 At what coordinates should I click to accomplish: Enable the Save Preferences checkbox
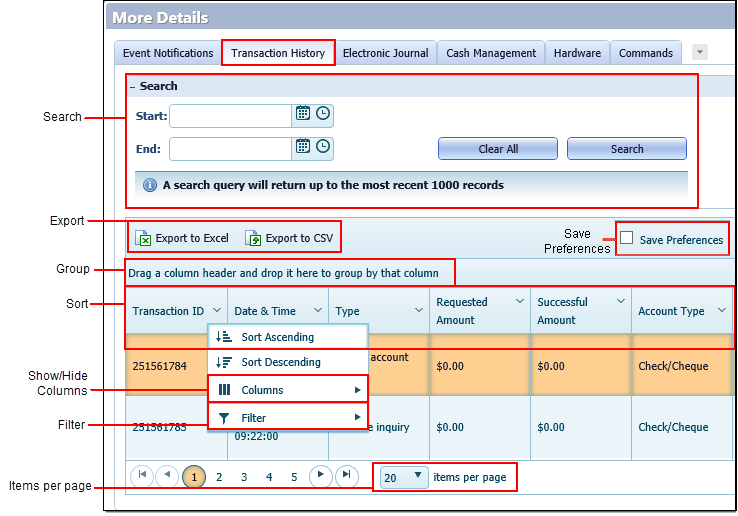626,237
